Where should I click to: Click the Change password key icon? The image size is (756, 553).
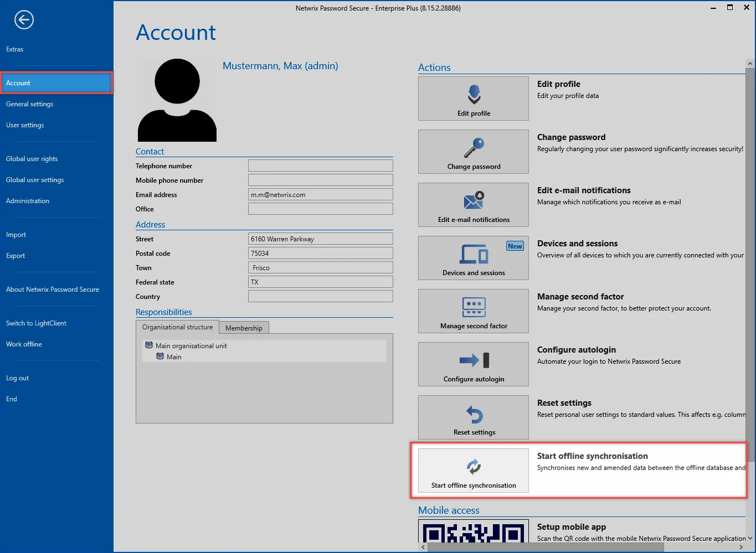pyautogui.click(x=474, y=148)
